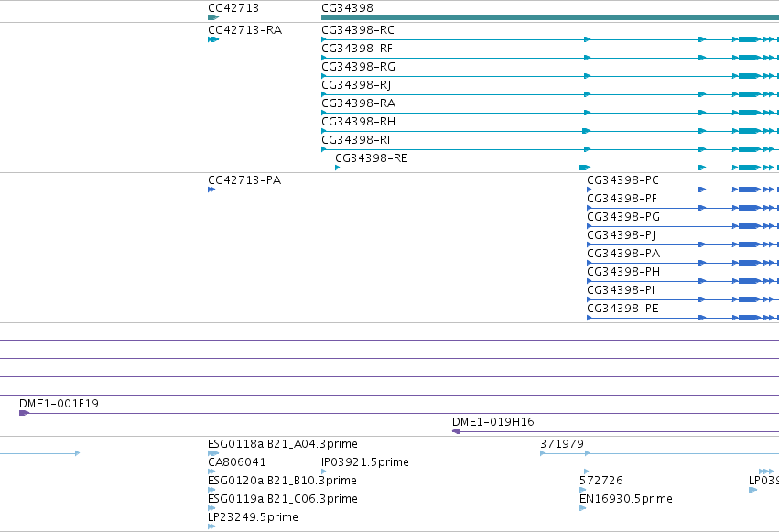Select protein CG34398-PI
Screen dimensions: 779x532
pyautogui.click(x=621, y=290)
